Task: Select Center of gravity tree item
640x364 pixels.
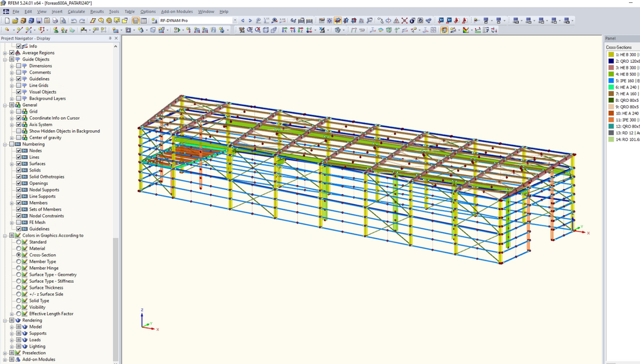Action: 45,138
